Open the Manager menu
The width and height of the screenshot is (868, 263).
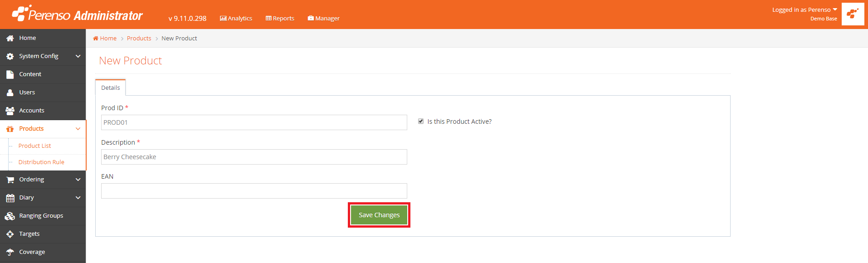click(323, 18)
